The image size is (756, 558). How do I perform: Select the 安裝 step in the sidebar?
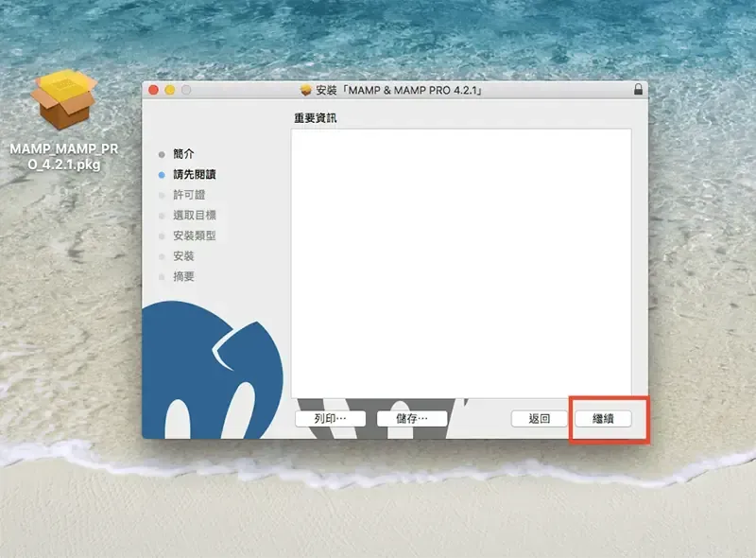183,256
